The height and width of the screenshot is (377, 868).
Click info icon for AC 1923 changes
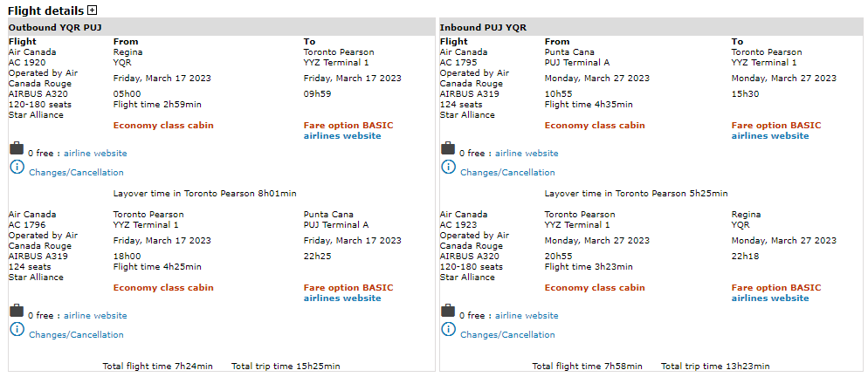click(448, 329)
